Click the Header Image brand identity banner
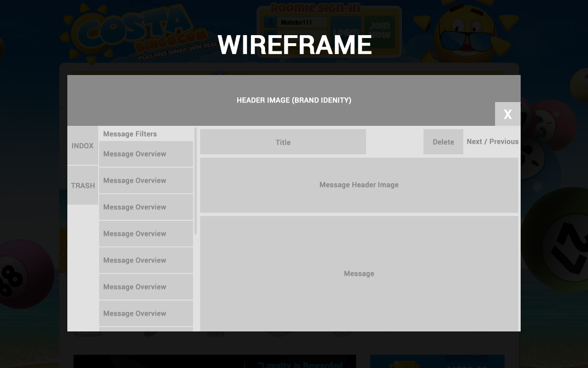 pyautogui.click(x=294, y=100)
